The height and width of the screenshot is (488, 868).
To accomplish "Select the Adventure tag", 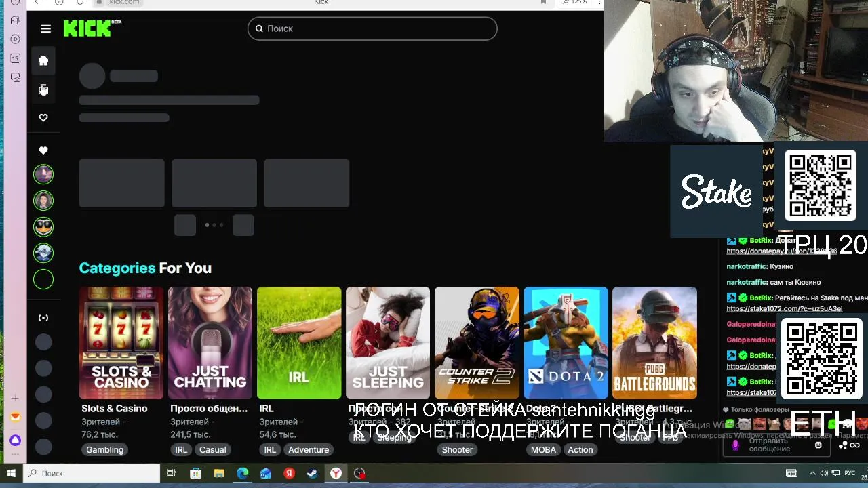I will pyautogui.click(x=309, y=449).
